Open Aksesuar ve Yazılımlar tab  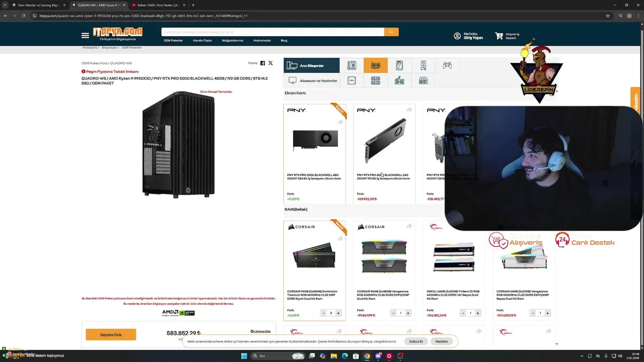pos(311,80)
